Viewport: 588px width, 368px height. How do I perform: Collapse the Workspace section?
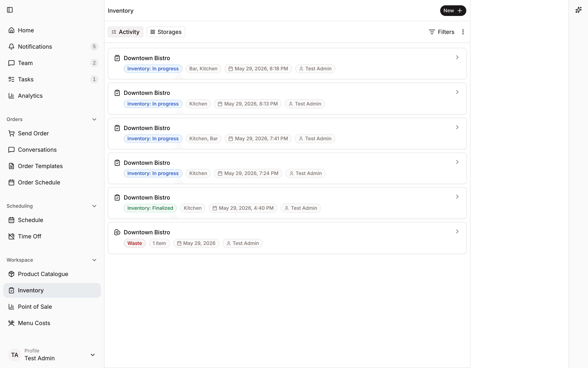pyautogui.click(x=94, y=260)
